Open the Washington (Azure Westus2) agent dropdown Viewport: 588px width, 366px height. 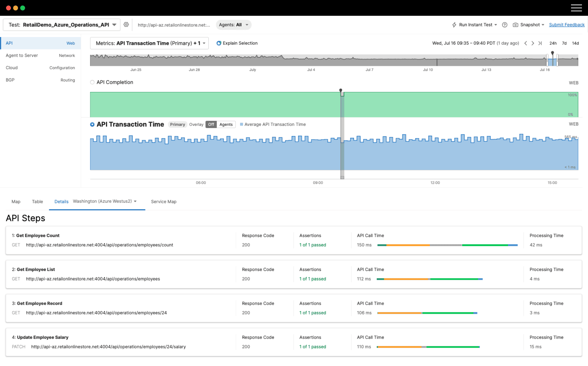point(105,201)
